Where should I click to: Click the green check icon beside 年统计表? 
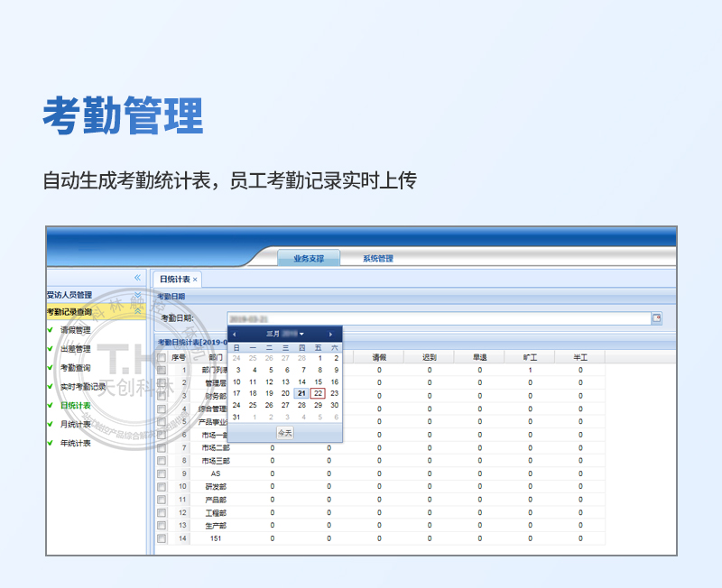[51, 443]
